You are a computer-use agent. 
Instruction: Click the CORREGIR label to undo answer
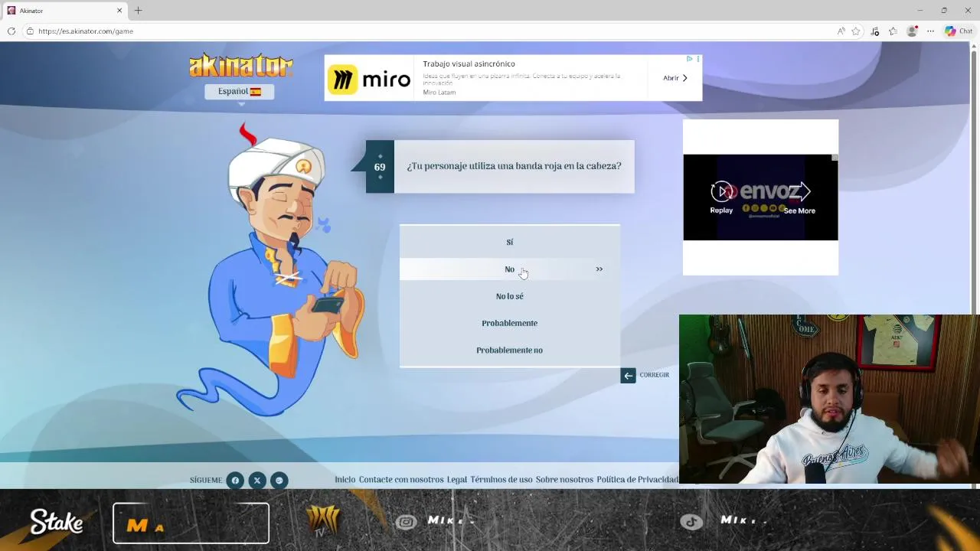pos(654,375)
